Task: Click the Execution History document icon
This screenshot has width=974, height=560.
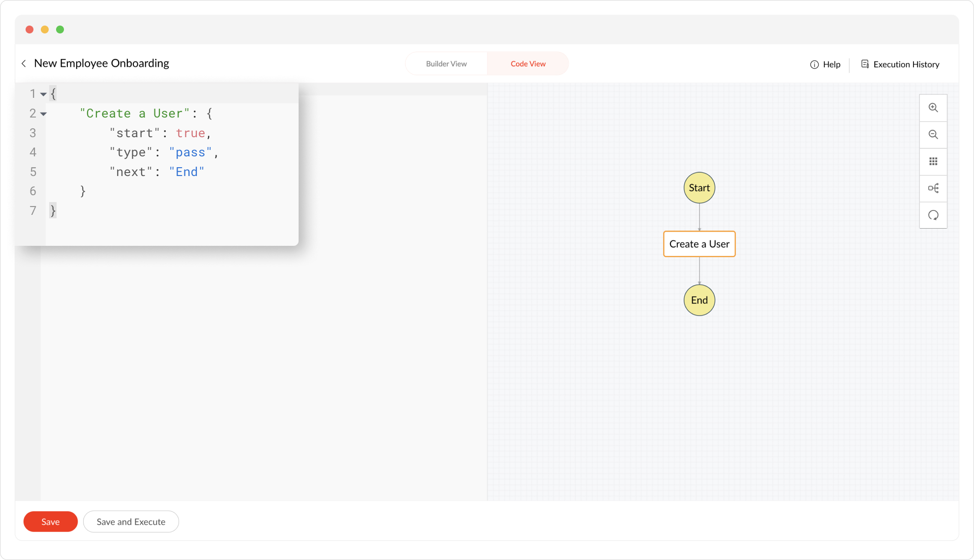Action: (x=865, y=64)
